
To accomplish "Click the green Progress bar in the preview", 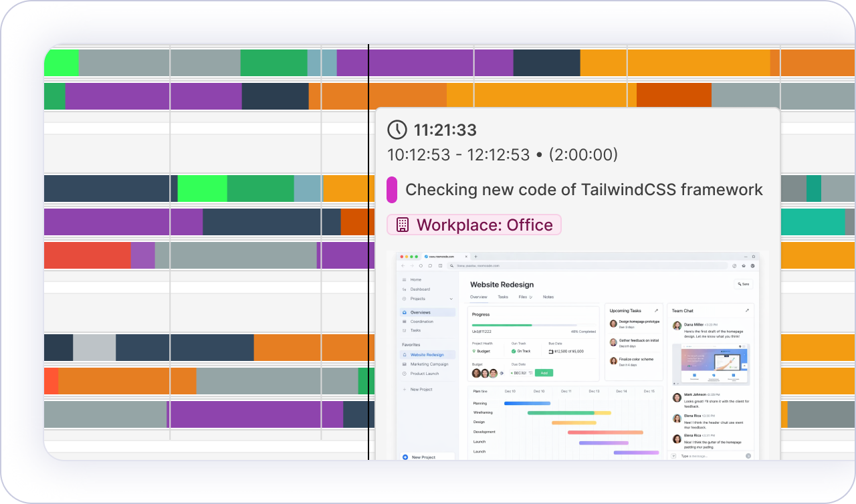I will pos(502,325).
